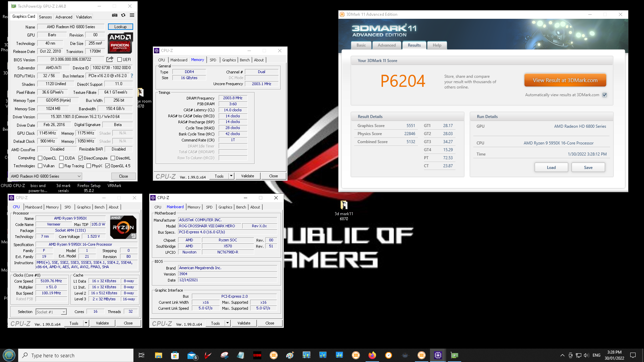The height and width of the screenshot is (362, 644).
Task: Toggle the Ray Tracing checkbox
Action: [x=61, y=166]
